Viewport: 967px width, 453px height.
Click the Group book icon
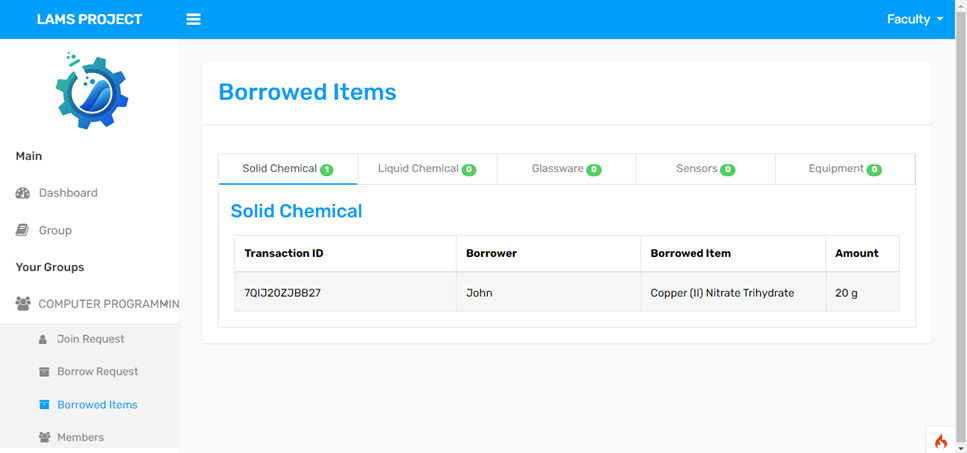[x=22, y=230]
